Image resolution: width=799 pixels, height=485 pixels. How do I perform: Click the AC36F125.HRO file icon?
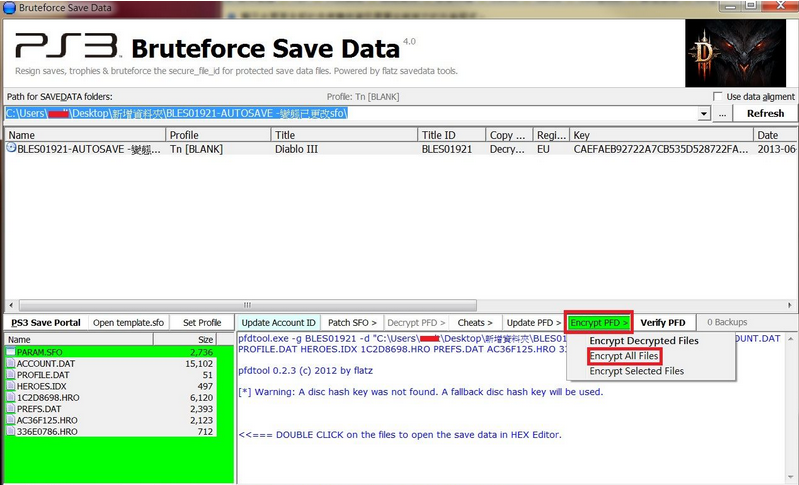pyautogui.click(x=11, y=420)
